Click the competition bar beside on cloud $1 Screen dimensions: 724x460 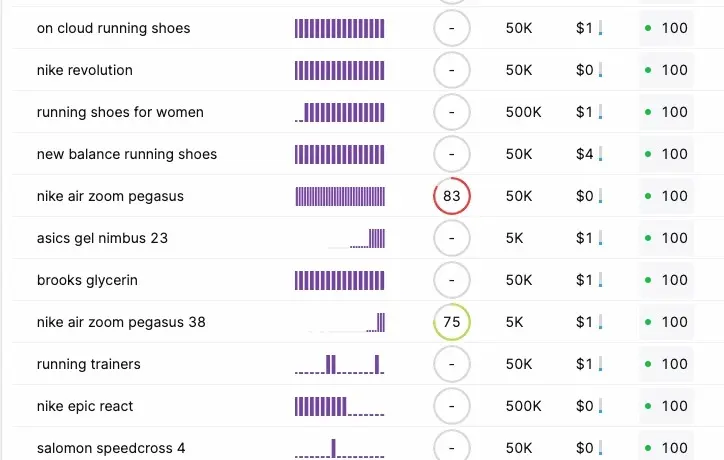coord(601,29)
